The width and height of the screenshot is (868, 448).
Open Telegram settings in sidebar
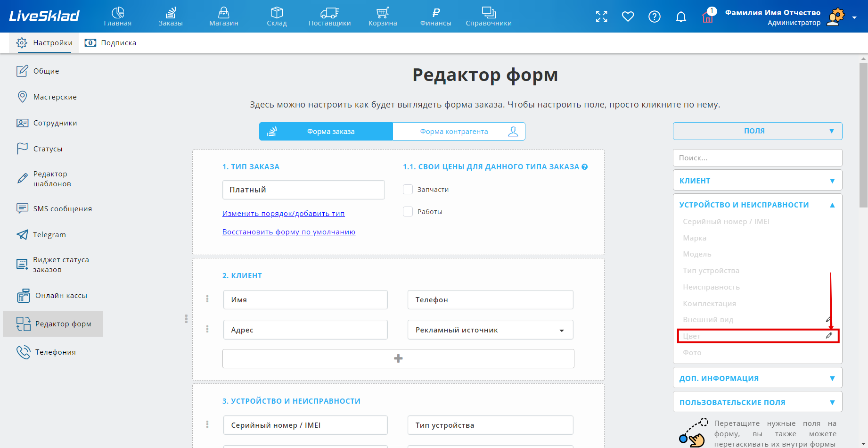point(41,234)
